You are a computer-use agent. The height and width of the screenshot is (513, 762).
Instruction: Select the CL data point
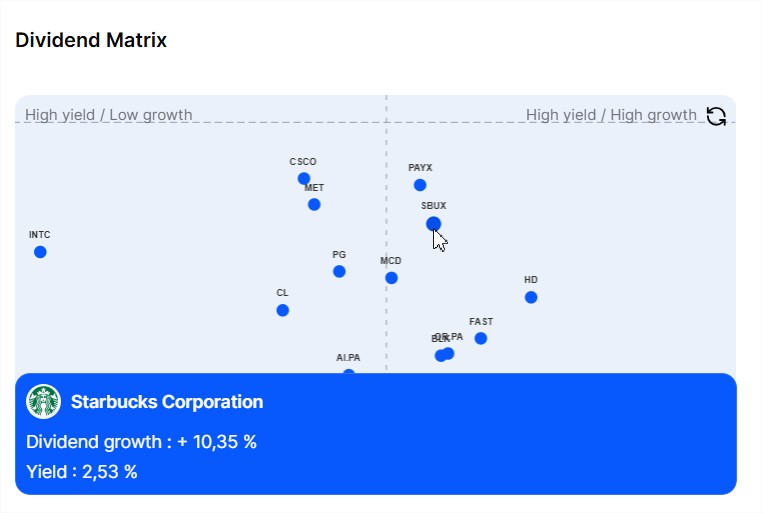282,310
